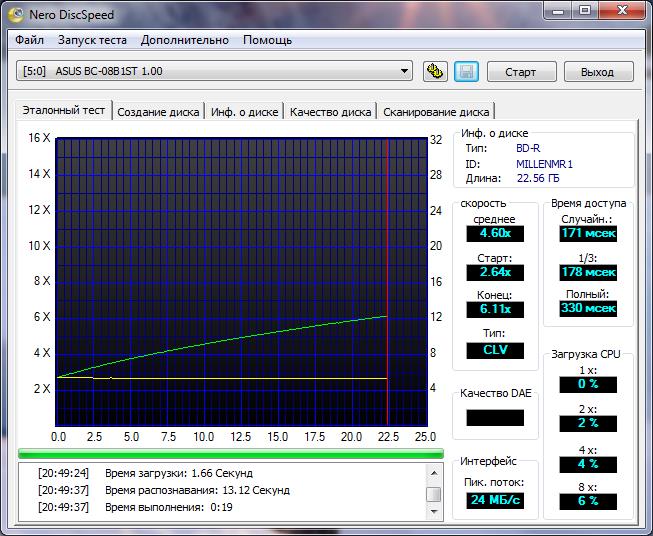Open the Файл menu

[30, 40]
